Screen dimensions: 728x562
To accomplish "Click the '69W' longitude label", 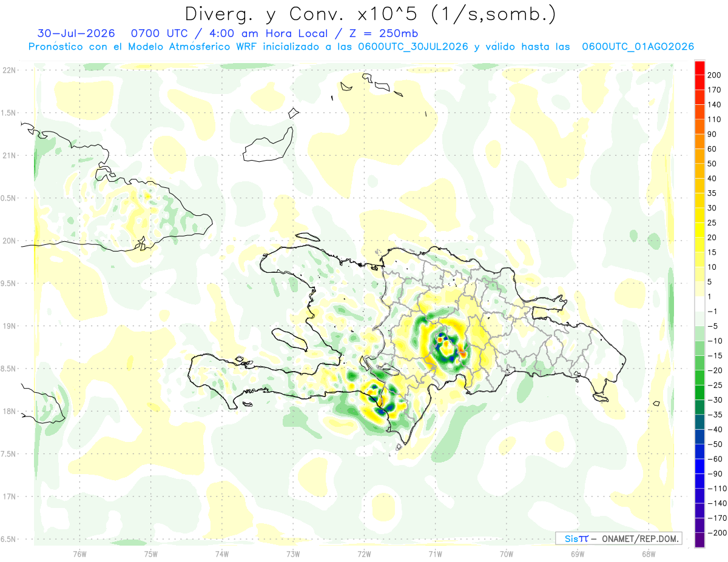I will point(578,554).
